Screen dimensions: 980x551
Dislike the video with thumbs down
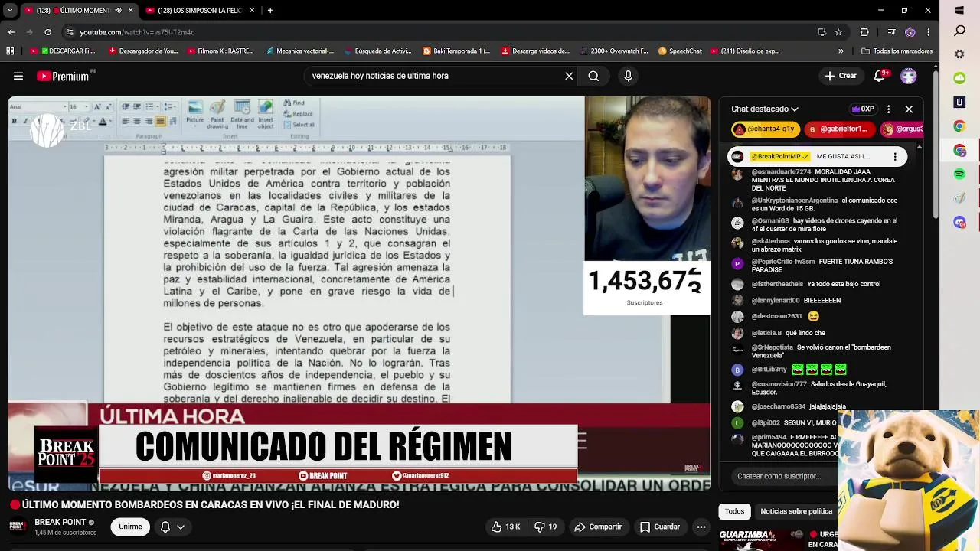point(545,527)
